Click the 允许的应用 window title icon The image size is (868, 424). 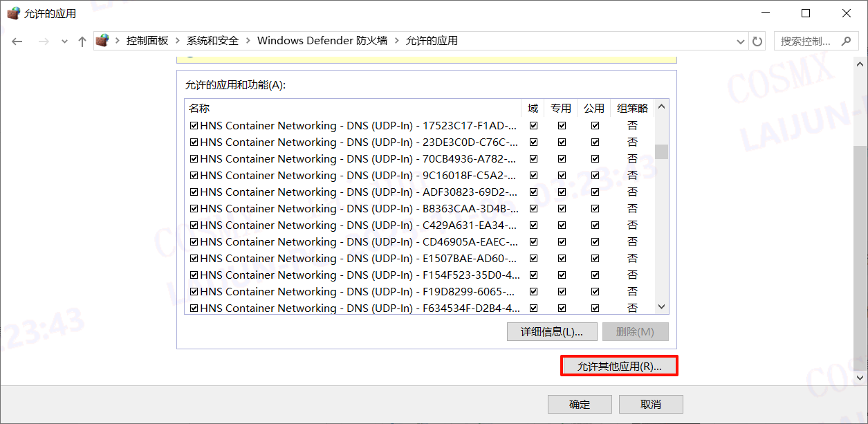coord(13,12)
